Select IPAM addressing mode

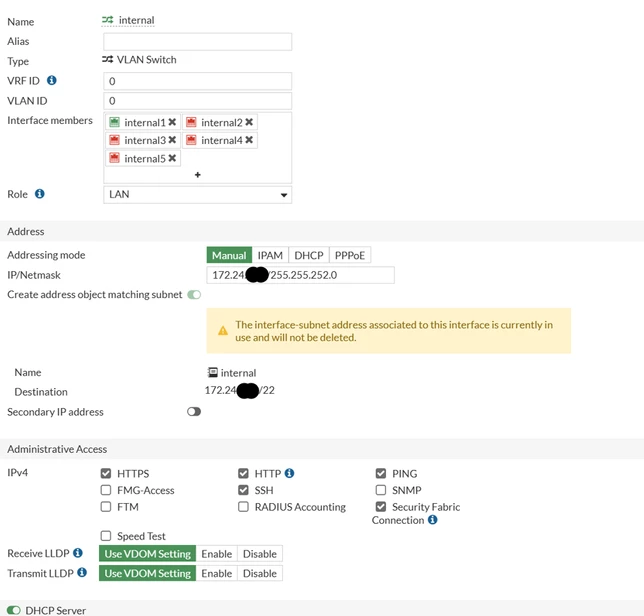270,255
